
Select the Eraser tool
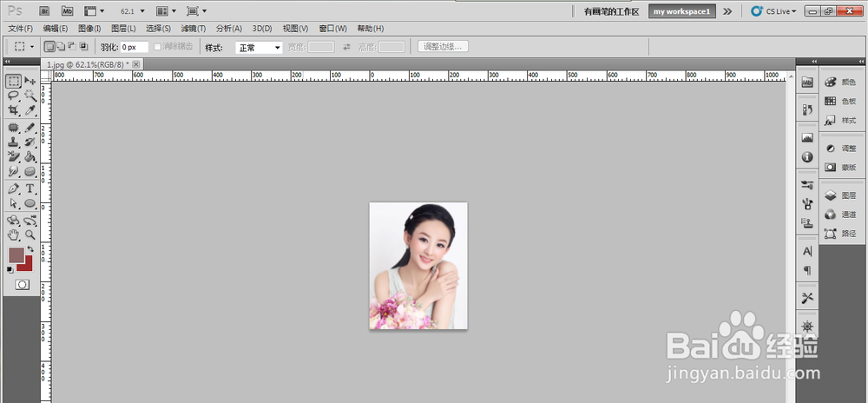tap(14, 156)
